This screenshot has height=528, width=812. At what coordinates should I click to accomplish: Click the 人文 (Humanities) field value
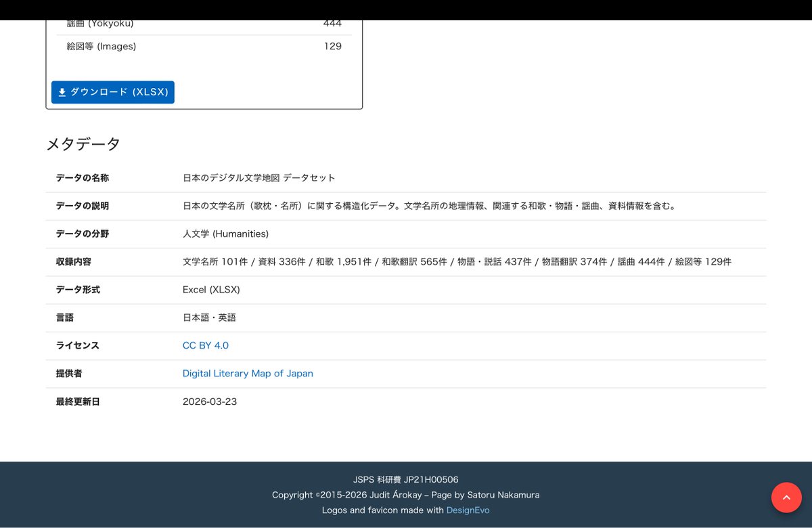(225, 234)
